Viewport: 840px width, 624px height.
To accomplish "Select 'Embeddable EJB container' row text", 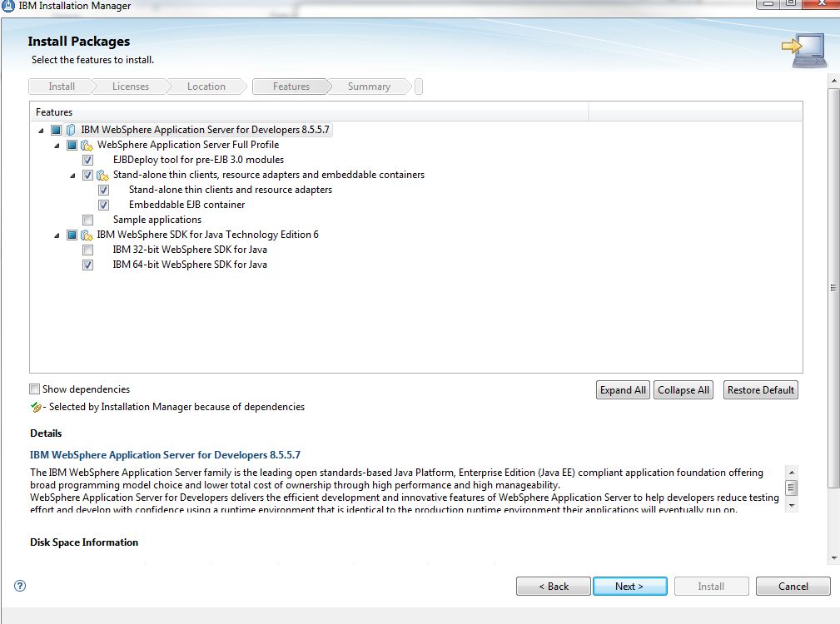I will point(186,205).
